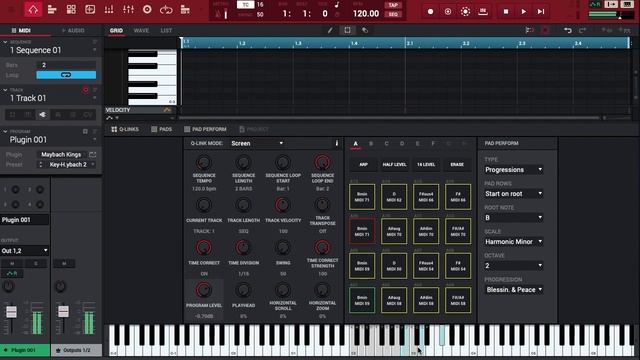Viewport: 640px width, 360px height.
Task: Open the Root Note B dropdown
Action: click(513, 218)
